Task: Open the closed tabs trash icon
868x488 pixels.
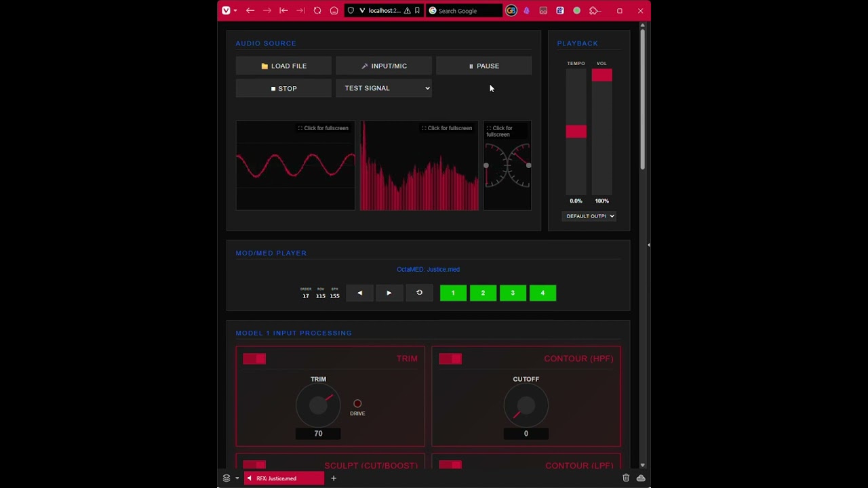Action: [x=626, y=478]
